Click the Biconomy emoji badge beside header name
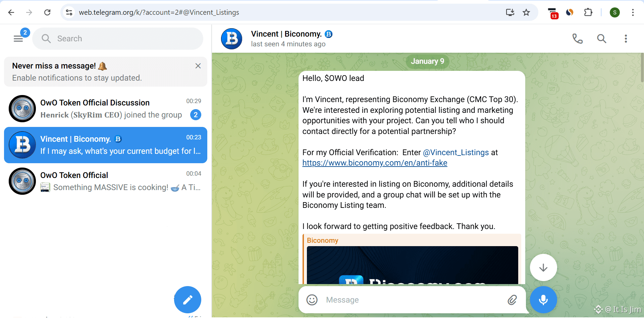The image size is (644, 318). (x=329, y=34)
